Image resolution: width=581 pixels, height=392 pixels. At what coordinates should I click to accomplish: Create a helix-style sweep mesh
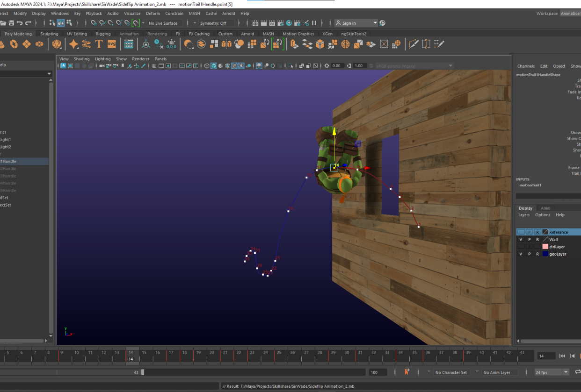point(86,44)
